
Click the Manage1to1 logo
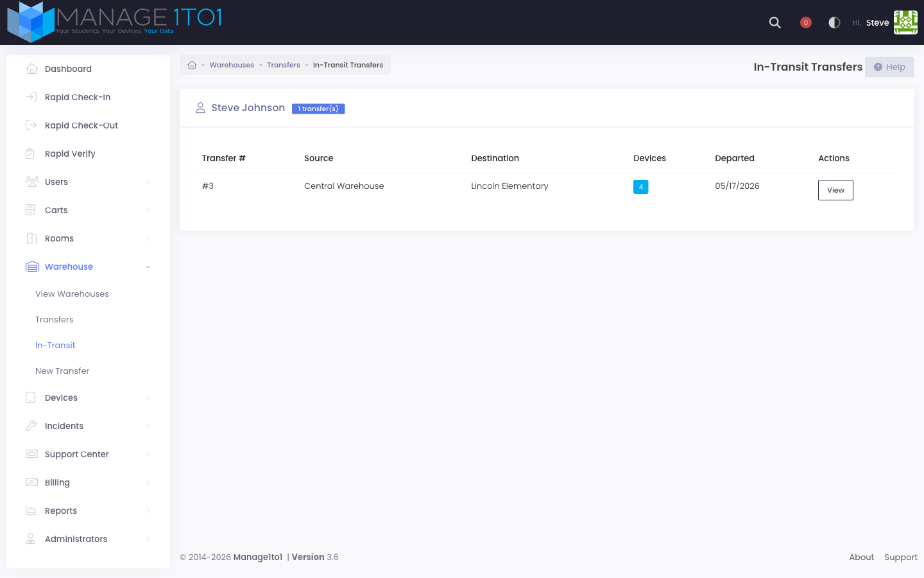[x=114, y=22]
